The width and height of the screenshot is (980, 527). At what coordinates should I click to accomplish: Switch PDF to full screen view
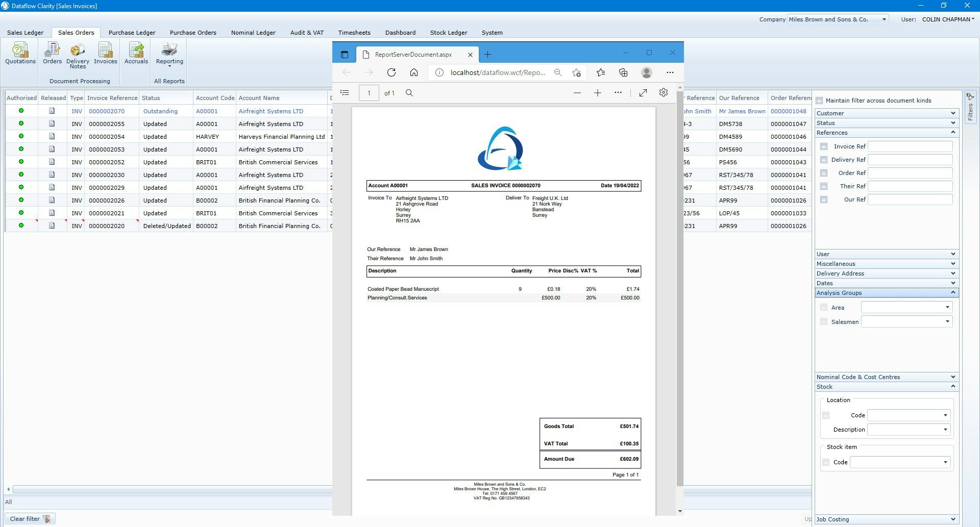click(x=643, y=93)
